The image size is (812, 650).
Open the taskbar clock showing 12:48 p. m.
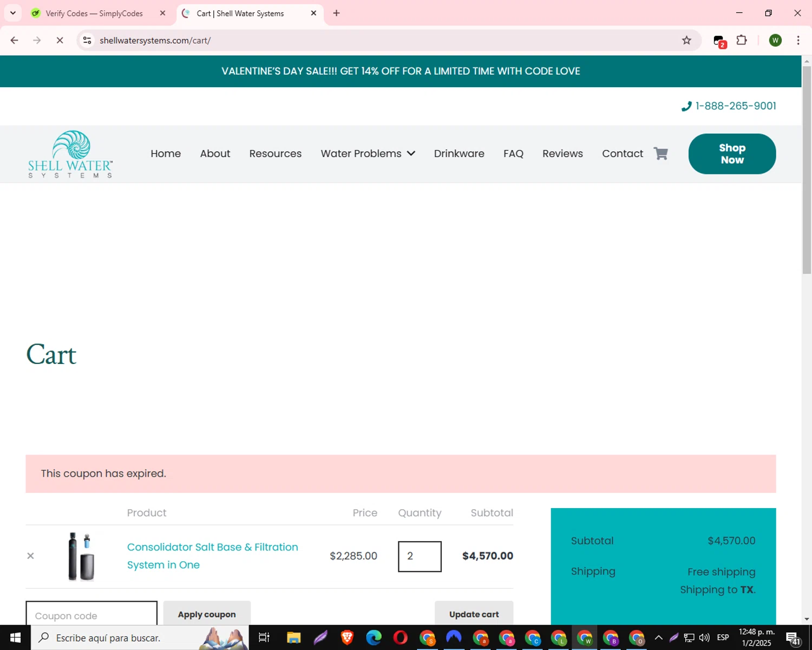click(x=756, y=638)
